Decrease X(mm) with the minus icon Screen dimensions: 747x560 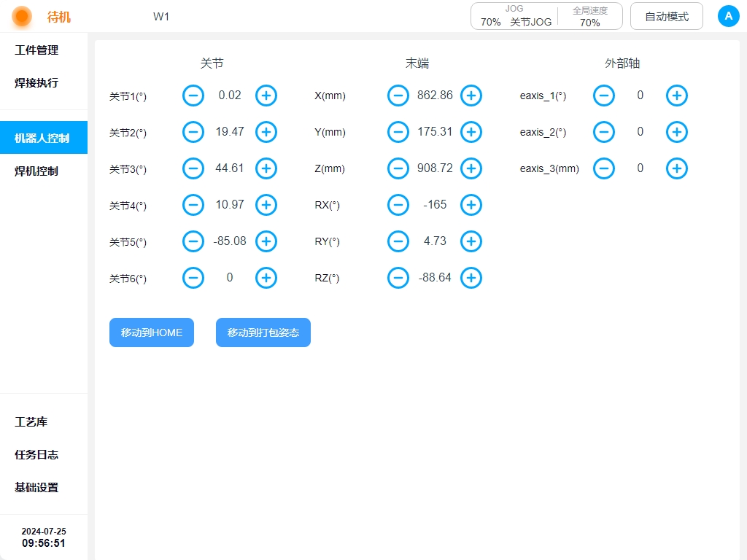(x=398, y=96)
